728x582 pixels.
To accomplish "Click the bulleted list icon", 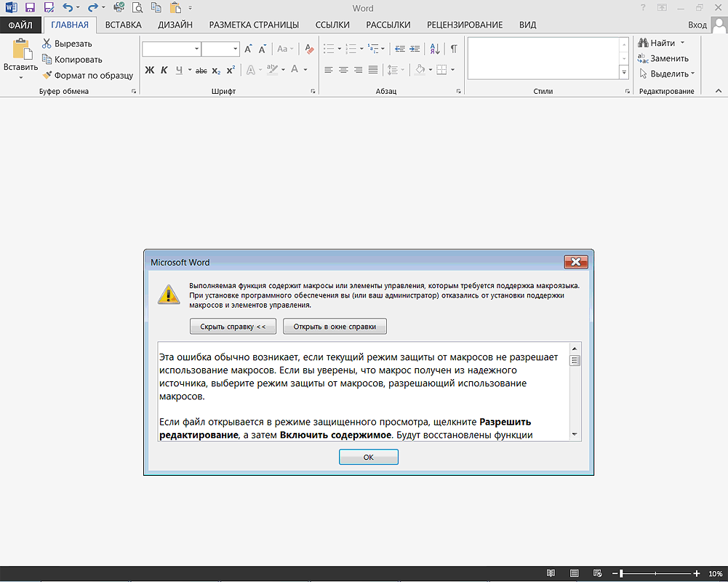I will coord(329,49).
